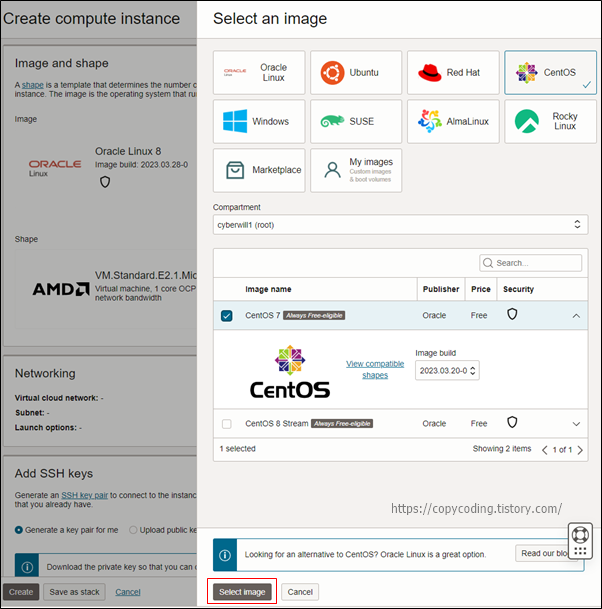Click the Security column header

518,289
